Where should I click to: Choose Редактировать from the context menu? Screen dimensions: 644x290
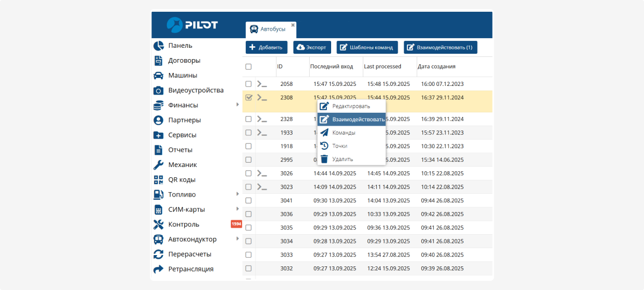[351, 106]
